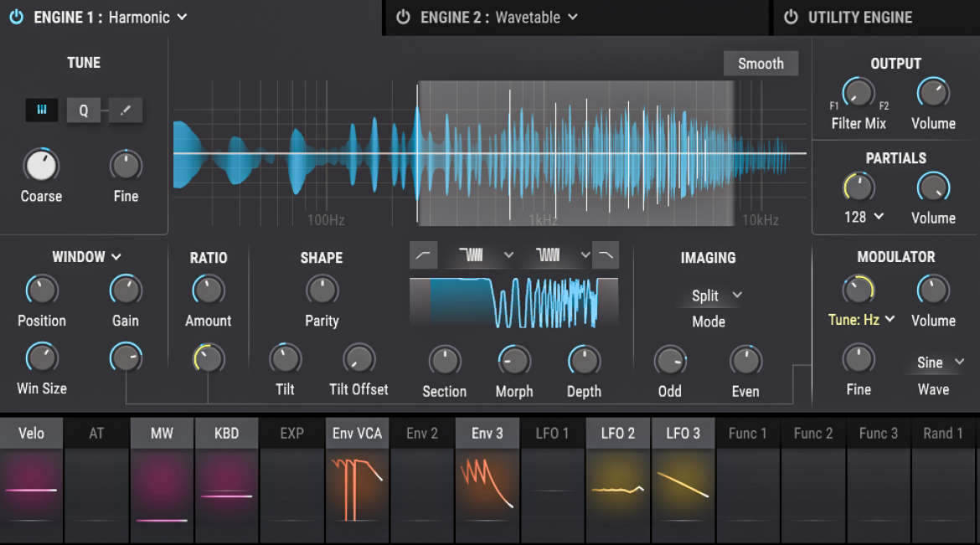Viewport: 980px width, 545px height.
Task: Click the Fine tune knob in Tune section
Action: (x=126, y=166)
